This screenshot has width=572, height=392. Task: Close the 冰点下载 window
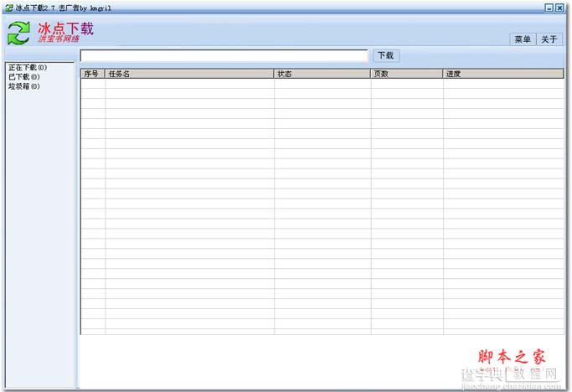click(x=559, y=8)
